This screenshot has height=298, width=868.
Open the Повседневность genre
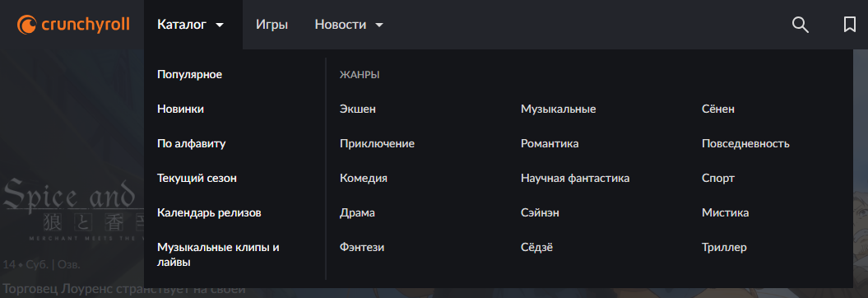point(745,144)
